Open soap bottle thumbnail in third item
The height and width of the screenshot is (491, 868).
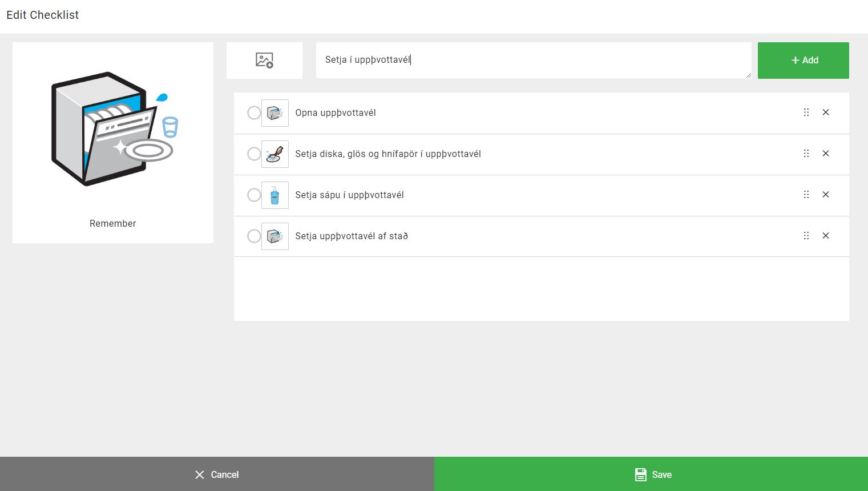pyautogui.click(x=274, y=195)
